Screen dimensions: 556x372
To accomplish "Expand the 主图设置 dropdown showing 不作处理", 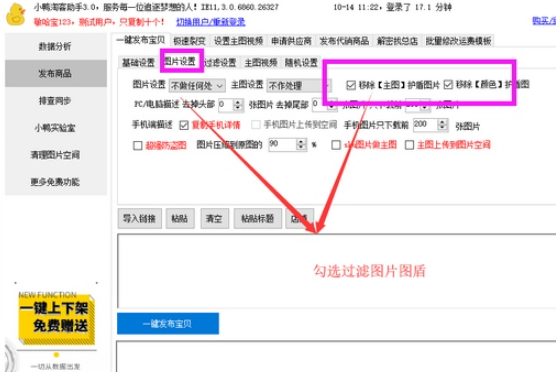I will (299, 85).
